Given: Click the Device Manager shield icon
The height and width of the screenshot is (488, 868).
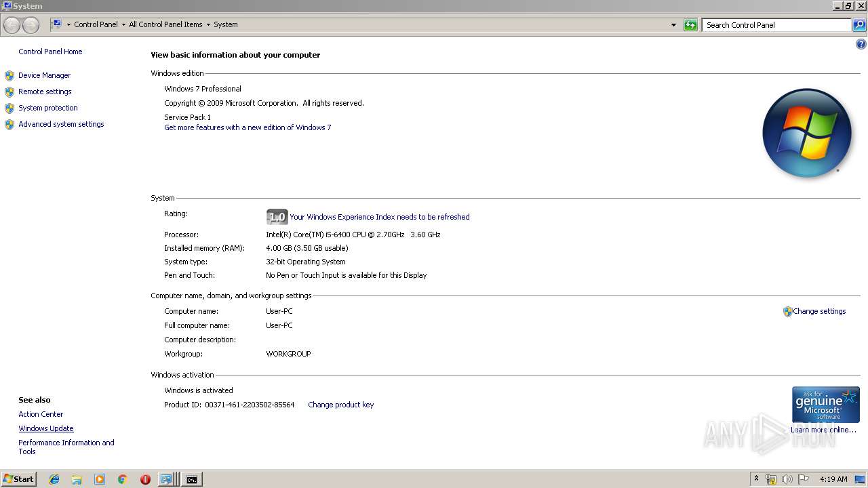Looking at the screenshot, I should [x=9, y=76].
